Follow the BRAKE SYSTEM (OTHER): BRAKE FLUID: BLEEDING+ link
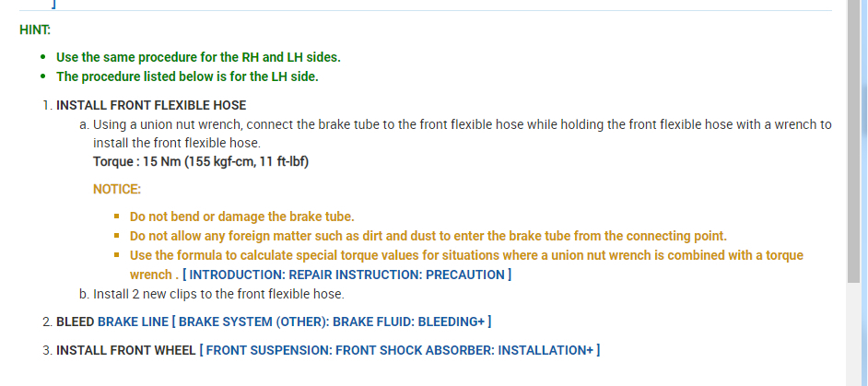This screenshot has width=868, height=386. click(334, 322)
